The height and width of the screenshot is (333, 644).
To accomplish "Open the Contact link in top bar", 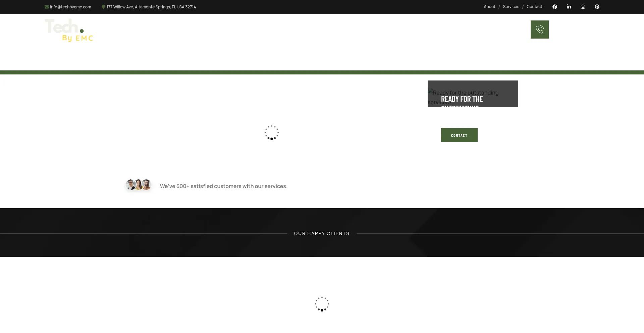I will (534, 7).
